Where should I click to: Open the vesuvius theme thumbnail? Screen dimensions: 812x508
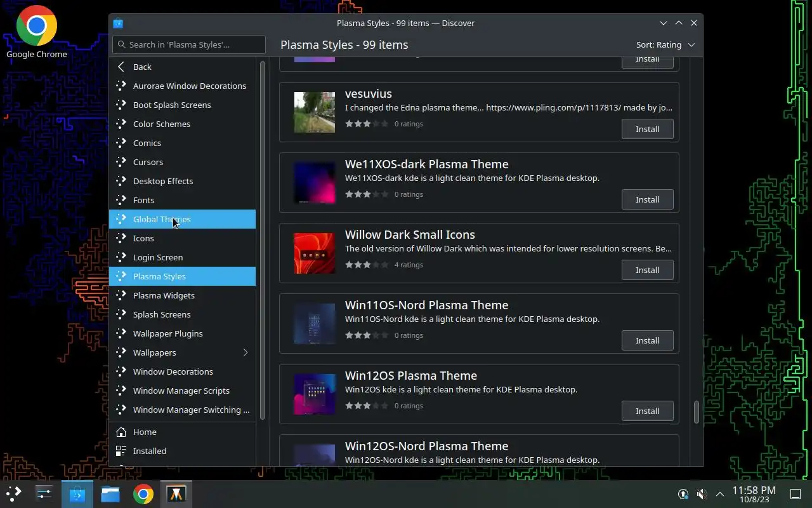(x=315, y=112)
